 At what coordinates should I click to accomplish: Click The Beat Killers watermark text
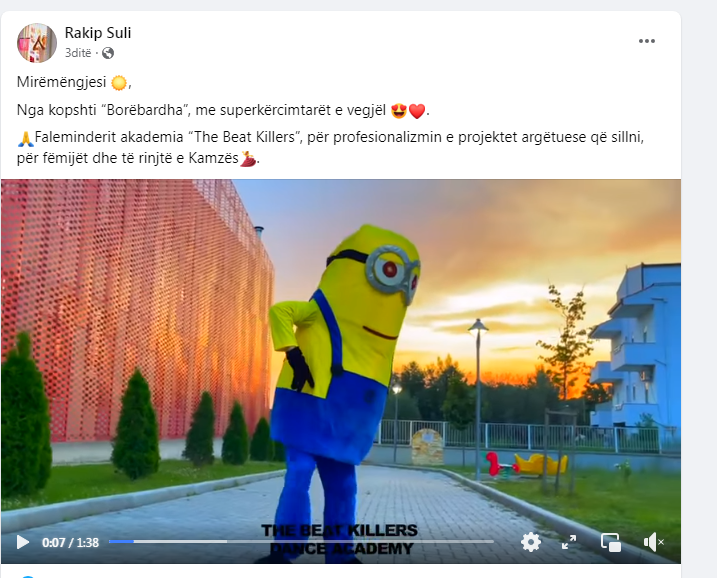pyautogui.click(x=339, y=539)
